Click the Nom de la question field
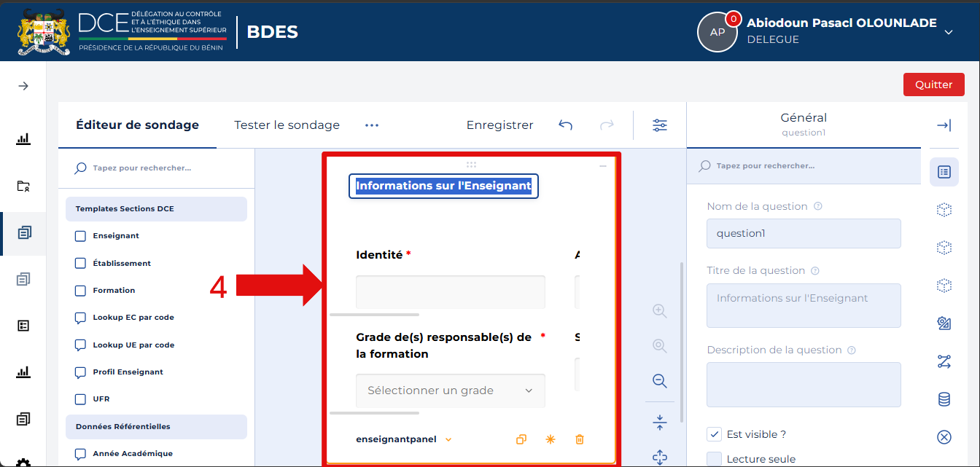Image resolution: width=980 pixels, height=467 pixels. click(x=804, y=234)
